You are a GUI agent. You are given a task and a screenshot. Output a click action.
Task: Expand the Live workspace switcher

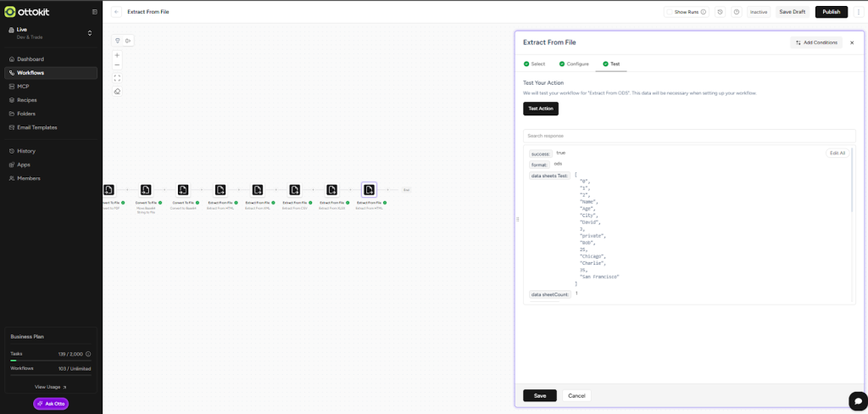(90, 33)
